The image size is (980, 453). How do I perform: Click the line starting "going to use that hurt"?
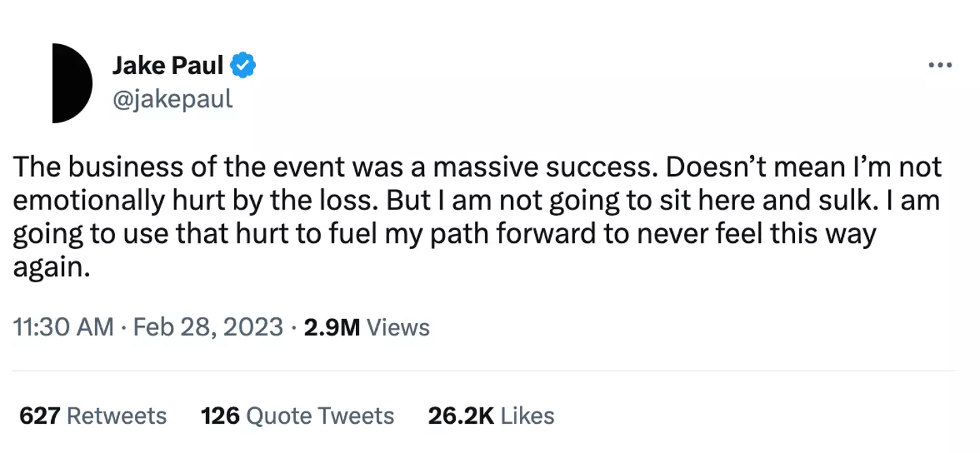(x=444, y=235)
